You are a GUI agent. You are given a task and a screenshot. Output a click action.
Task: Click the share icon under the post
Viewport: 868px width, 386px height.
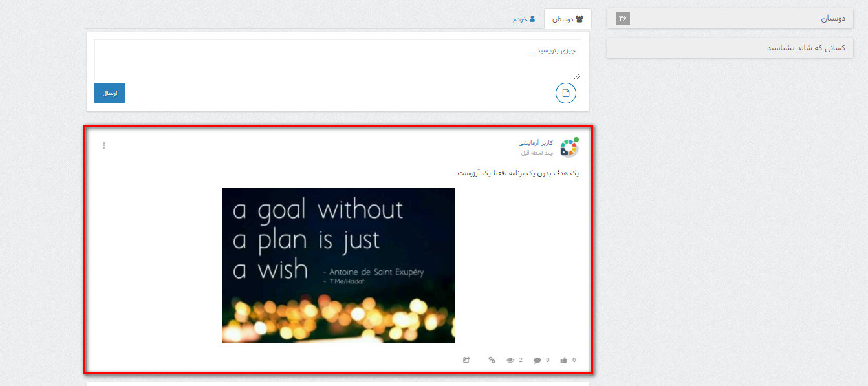tap(466, 360)
